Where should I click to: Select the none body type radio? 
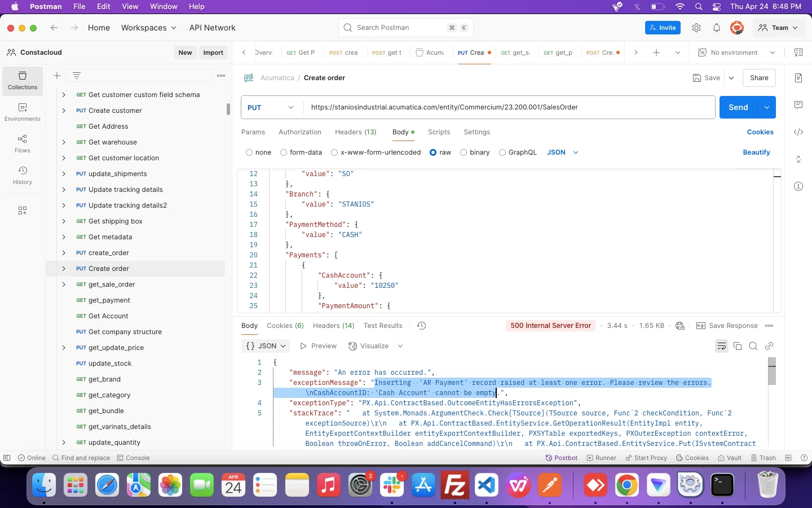249,152
